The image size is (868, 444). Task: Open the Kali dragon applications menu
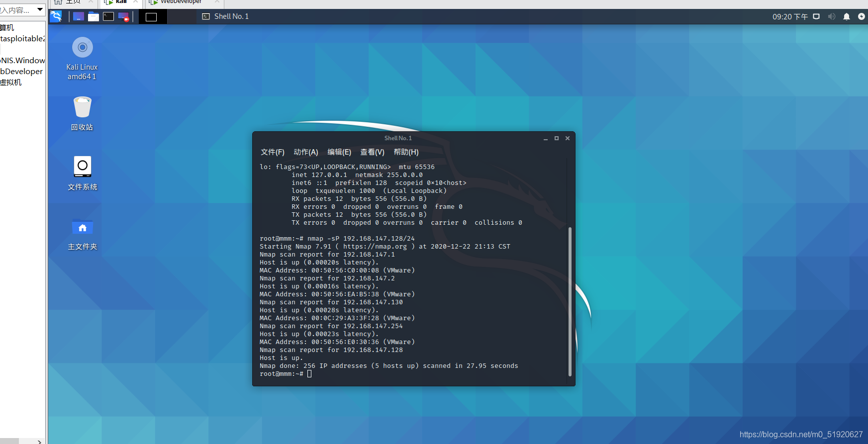(x=56, y=16)
